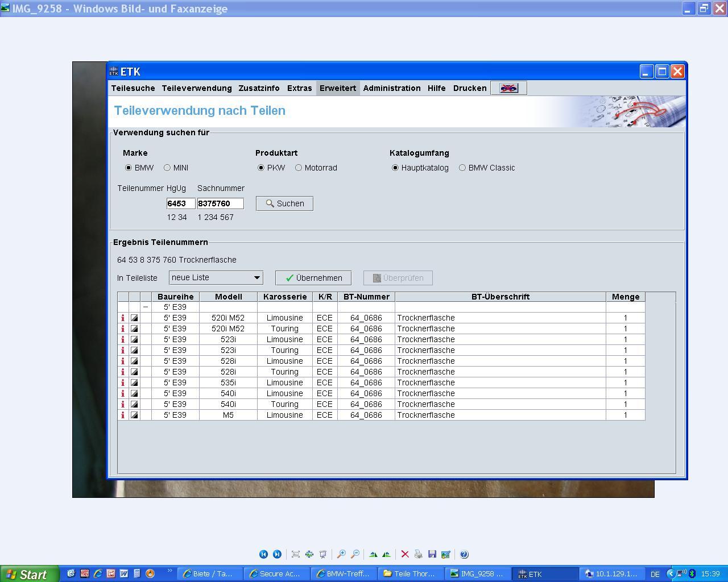Viewport: 728px width, 582px height.
Task: Open the Teilesuche menu
Action: pos(133,88)
